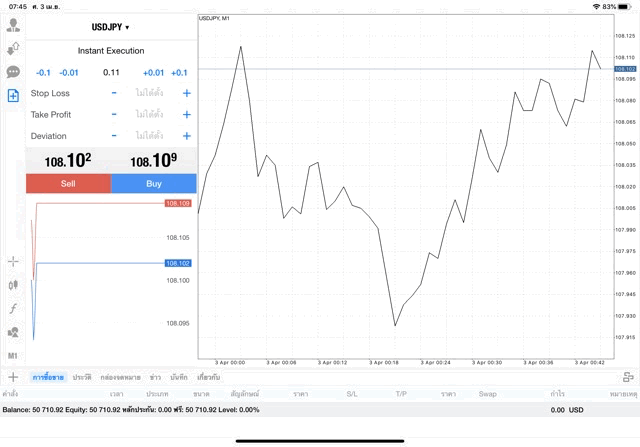Select the new order icon in sidebar

pyautogui.click(x=13, y=96)
